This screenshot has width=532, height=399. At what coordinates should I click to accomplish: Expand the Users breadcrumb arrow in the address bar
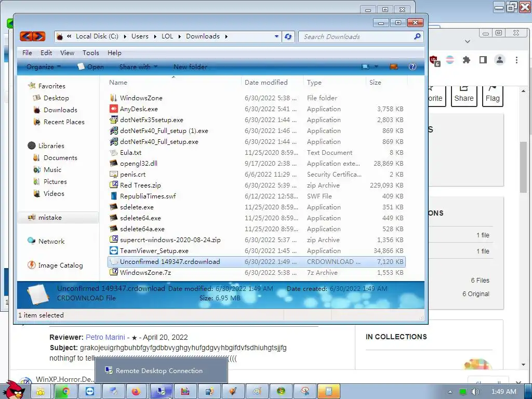coord(155,36)
